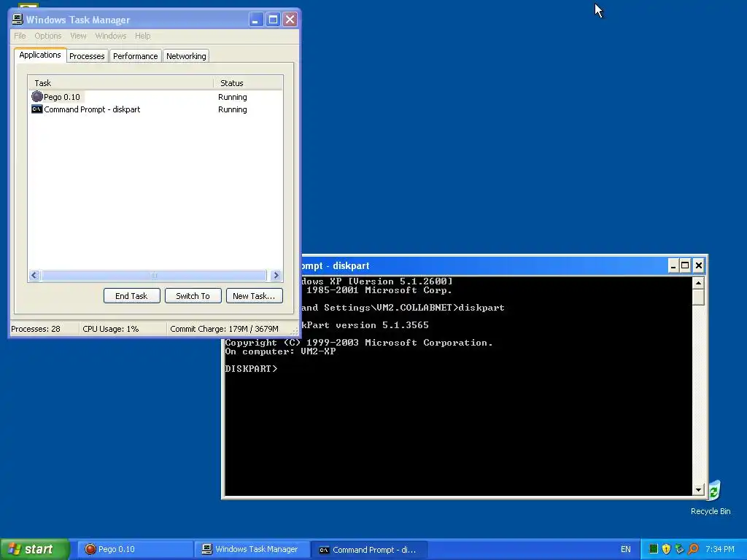Switch to the Networking tab
747x560 pixels.
point(186,56)
